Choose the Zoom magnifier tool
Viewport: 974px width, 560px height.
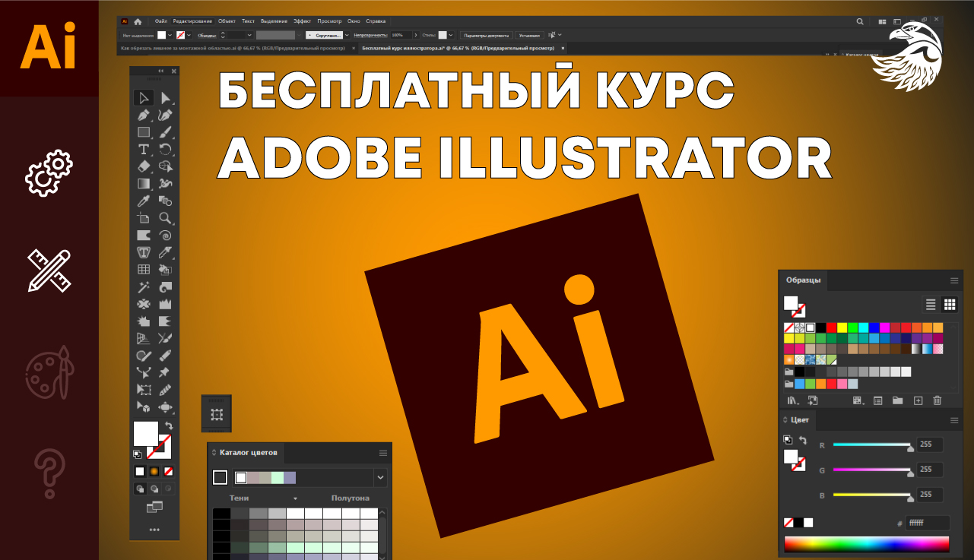click(x=165, y=219)
